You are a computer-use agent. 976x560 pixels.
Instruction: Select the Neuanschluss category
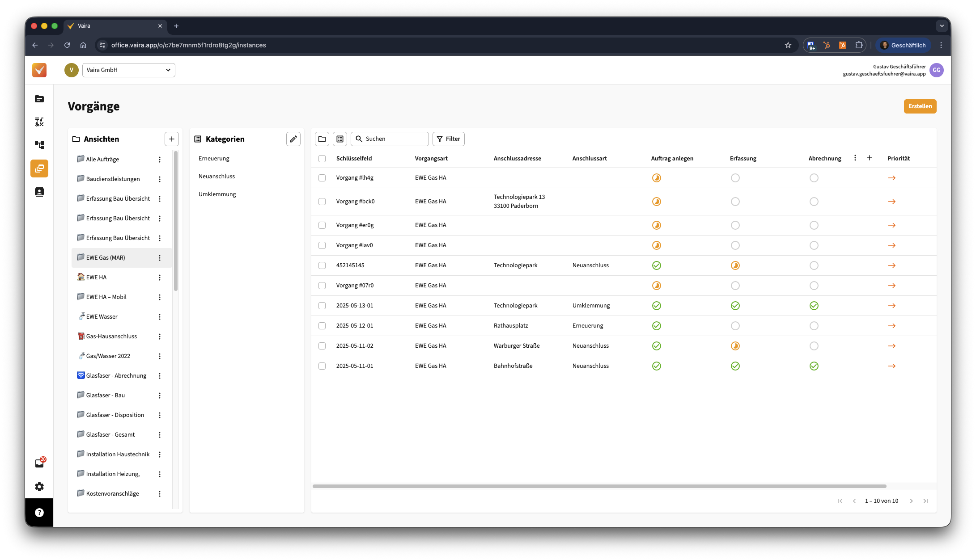point(216,177)
